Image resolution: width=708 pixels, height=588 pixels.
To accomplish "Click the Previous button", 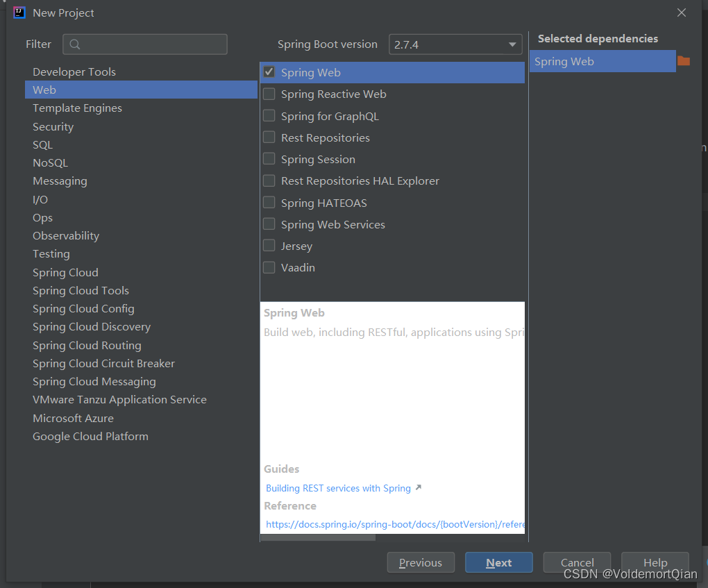I will coord(421,562).
